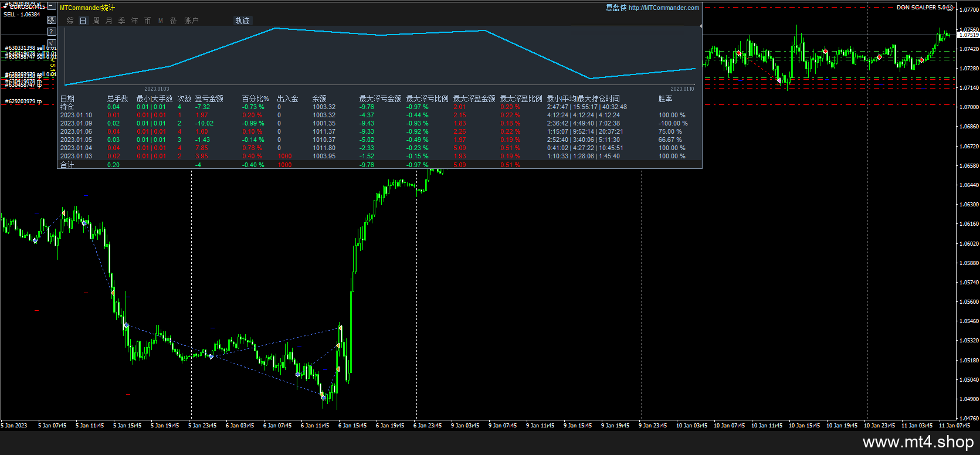Click the 复盘侠 title text

tap(616, 8)
